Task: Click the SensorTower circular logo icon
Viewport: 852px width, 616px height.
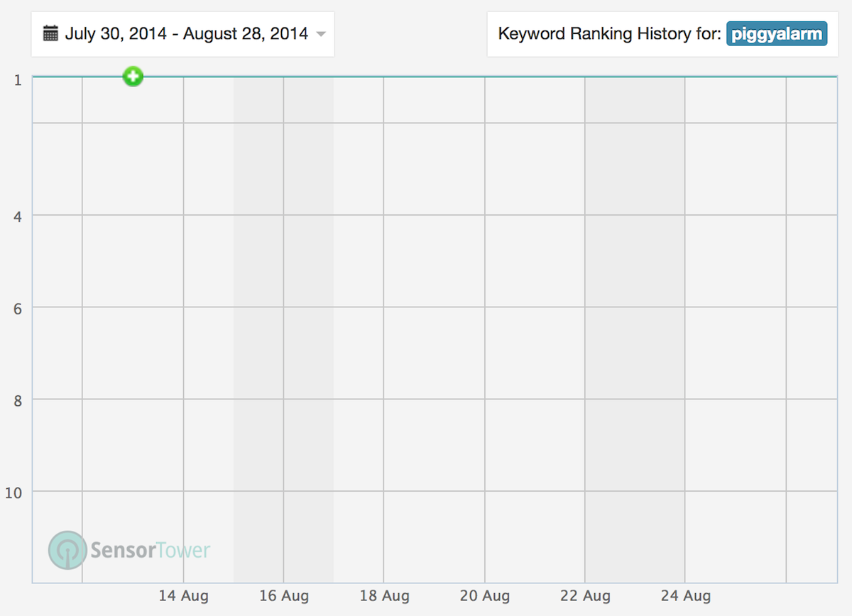Action: point(67,550)
